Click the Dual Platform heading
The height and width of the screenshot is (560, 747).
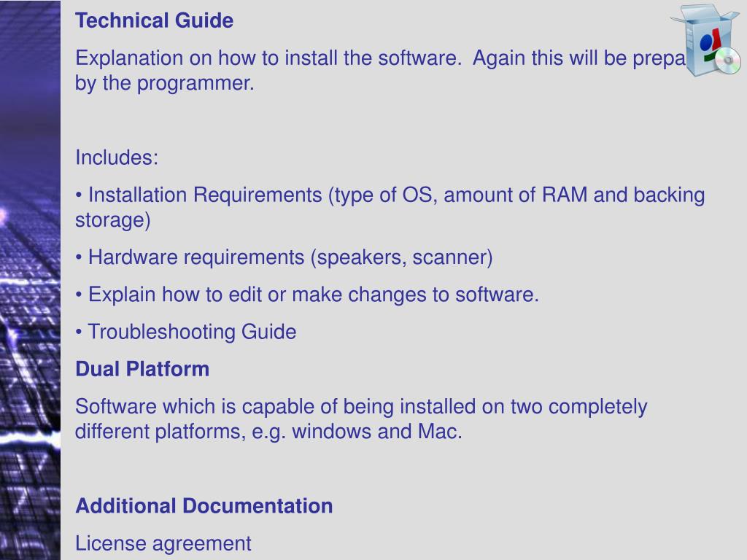[142, 369]
